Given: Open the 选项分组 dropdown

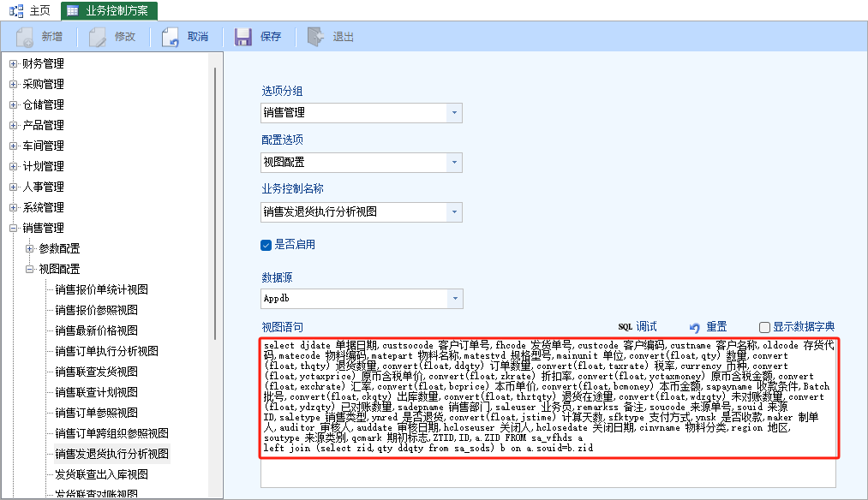Looking at the screenshot, I should [454, 112].
